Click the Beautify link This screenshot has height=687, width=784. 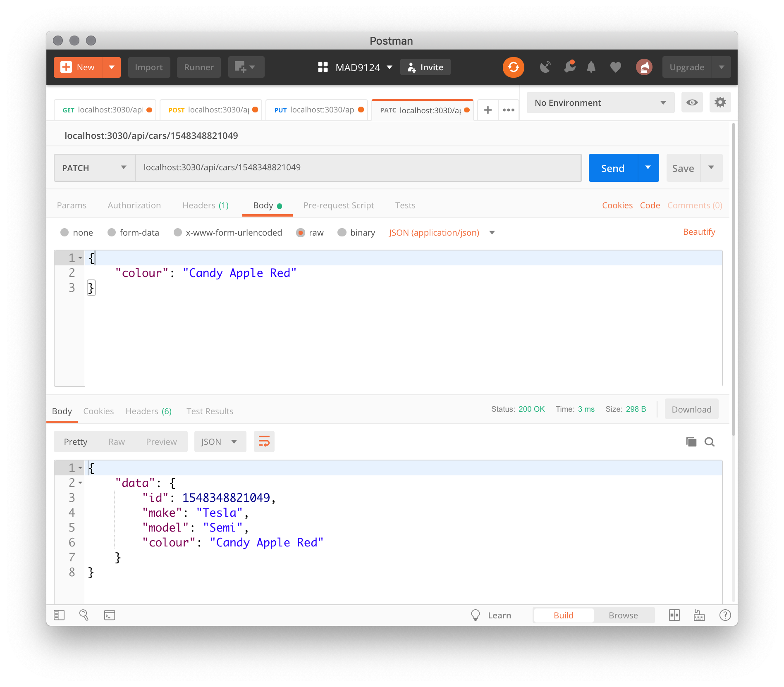[699, 232]
